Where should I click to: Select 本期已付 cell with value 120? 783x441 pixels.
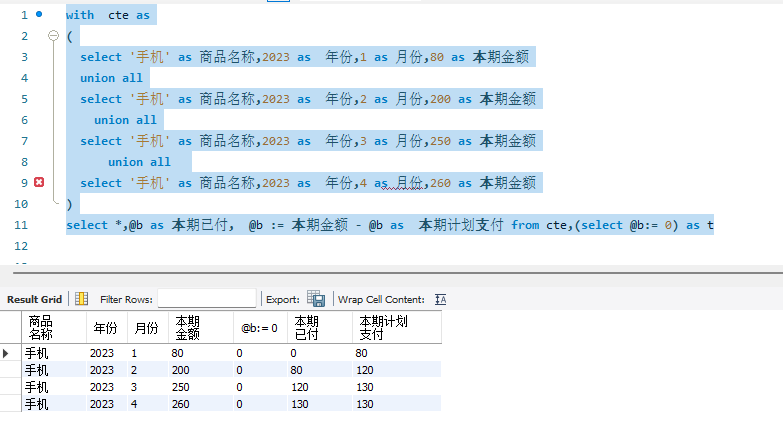pos(320,387)
